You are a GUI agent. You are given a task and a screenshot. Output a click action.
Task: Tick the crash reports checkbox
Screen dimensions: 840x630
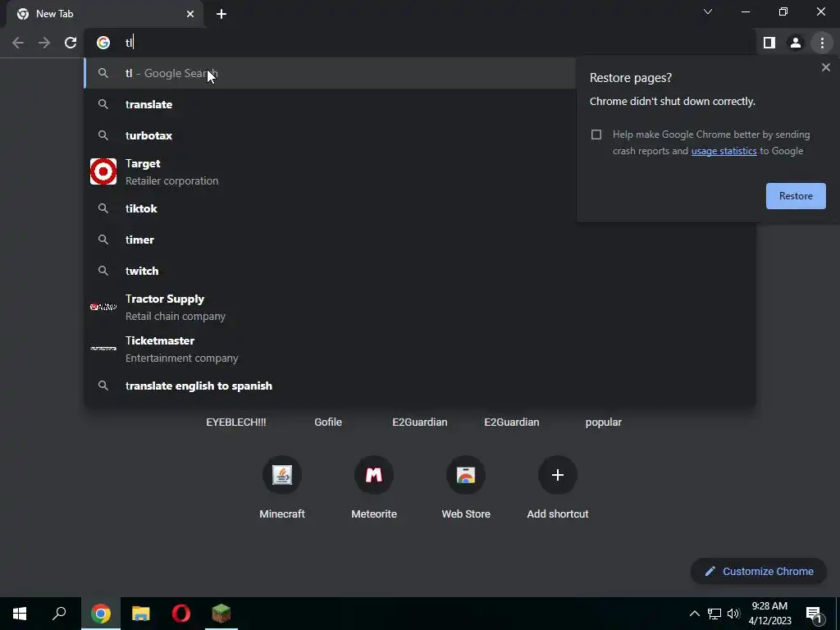click(596, 135)
